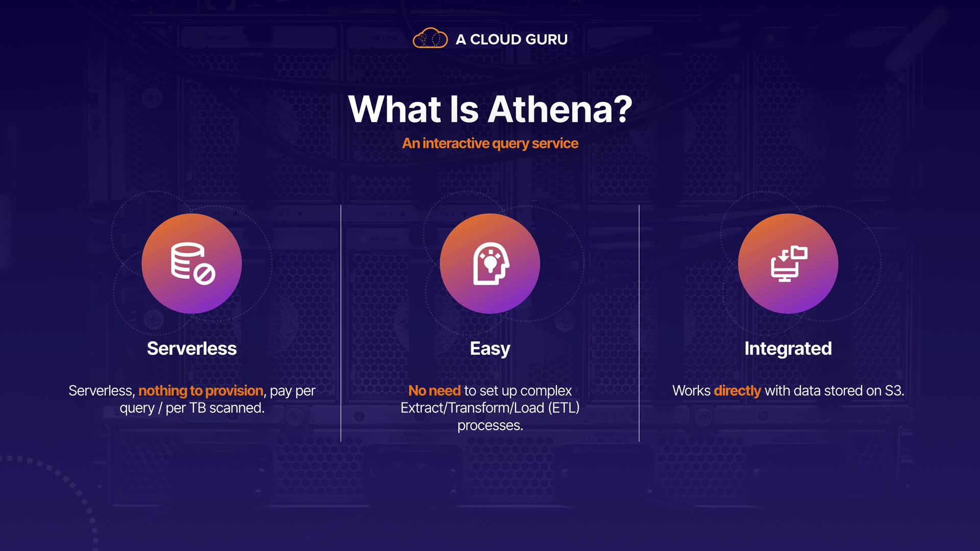Click divider line between Serverless and Easy
980x551 pixels.
(341, 323)
